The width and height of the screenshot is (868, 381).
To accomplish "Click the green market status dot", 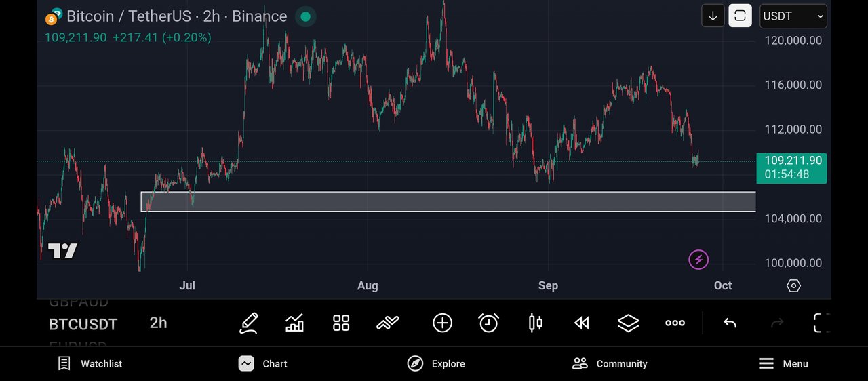I will coord(305,16).
